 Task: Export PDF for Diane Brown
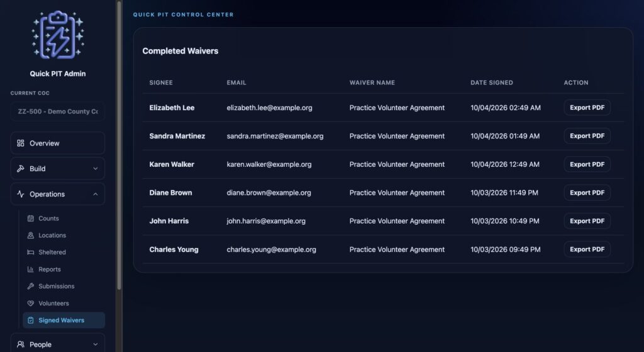click(x=587, y=193)
